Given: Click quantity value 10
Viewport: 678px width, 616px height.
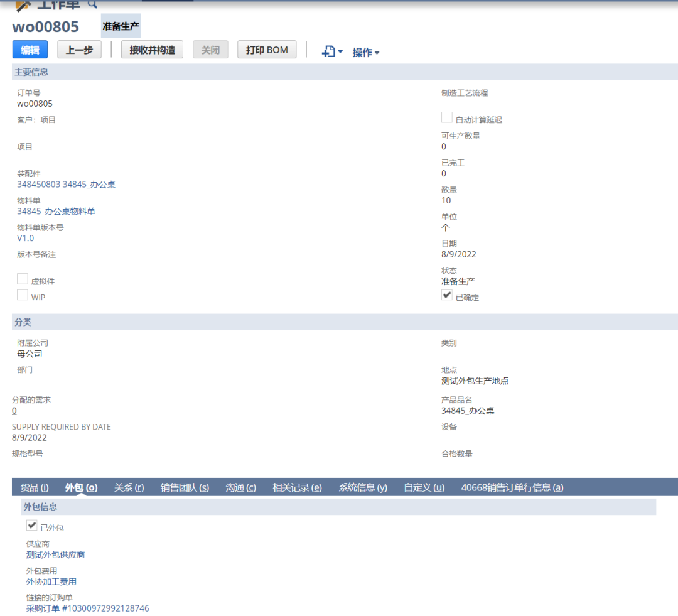Looking at the screenshot, I should [446, 200].
